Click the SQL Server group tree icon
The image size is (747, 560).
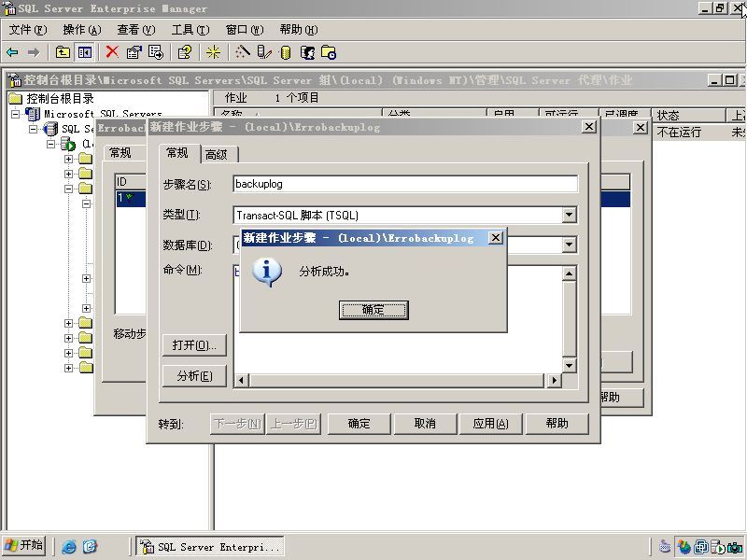point(50,129)
